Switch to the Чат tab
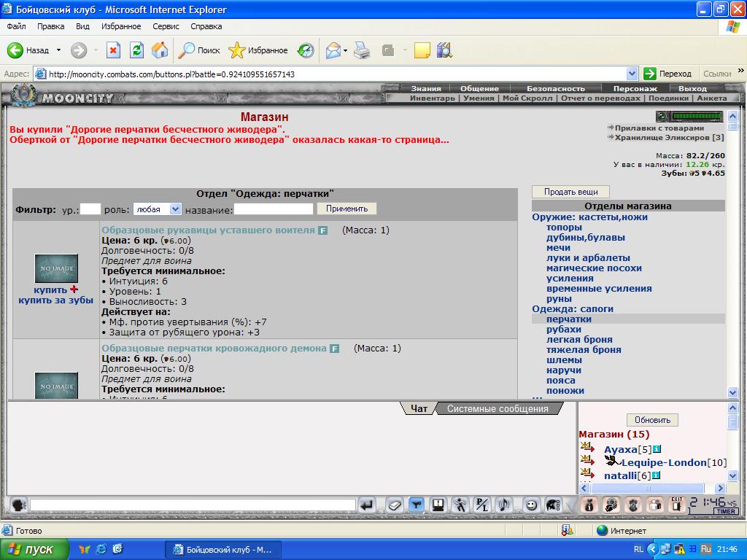Screen dimensions: 747x560 point(419,408)
